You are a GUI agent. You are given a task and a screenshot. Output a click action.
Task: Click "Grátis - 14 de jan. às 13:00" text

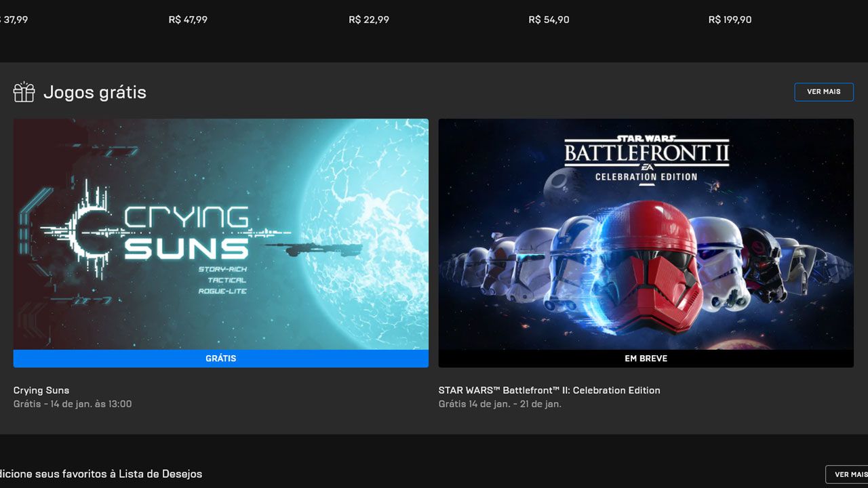73,404
